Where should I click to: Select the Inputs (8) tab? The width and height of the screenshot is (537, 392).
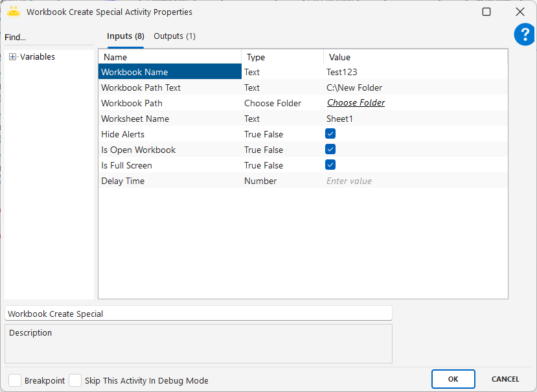pyautogui.click(x=125, y=36)
